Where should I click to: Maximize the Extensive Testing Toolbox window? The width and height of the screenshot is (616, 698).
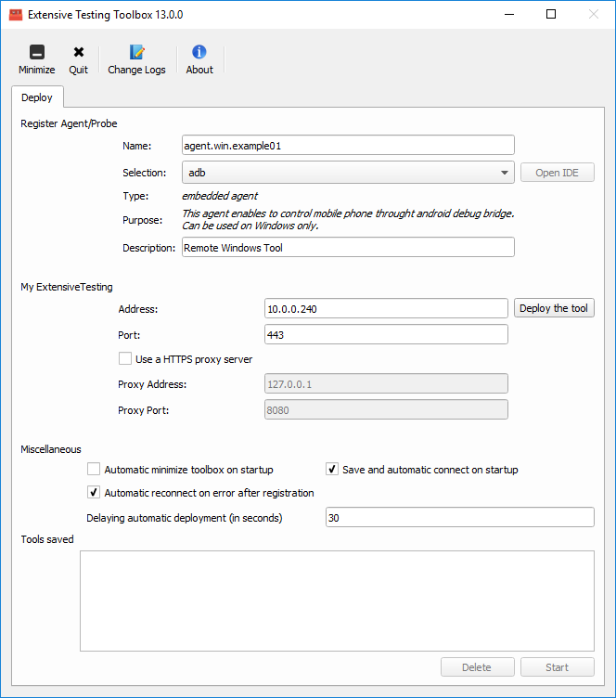[551, 14]
